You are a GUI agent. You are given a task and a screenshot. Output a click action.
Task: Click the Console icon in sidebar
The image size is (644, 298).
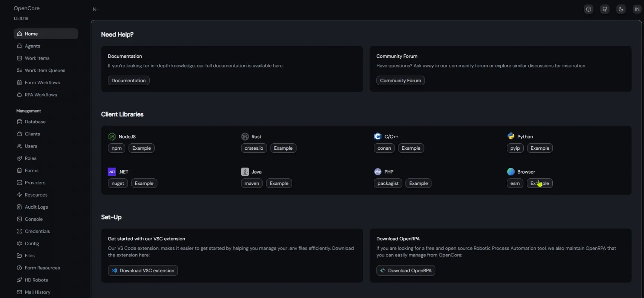[x=20, y=219]
